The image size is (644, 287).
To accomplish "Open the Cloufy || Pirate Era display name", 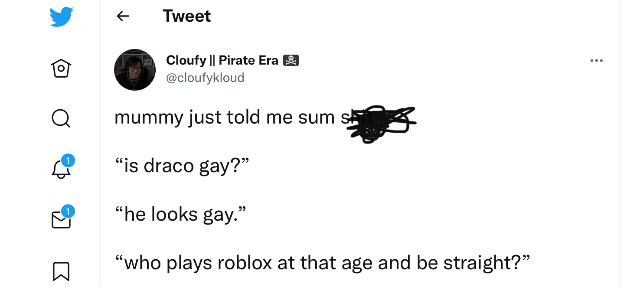I will click(x=222, y=60).
